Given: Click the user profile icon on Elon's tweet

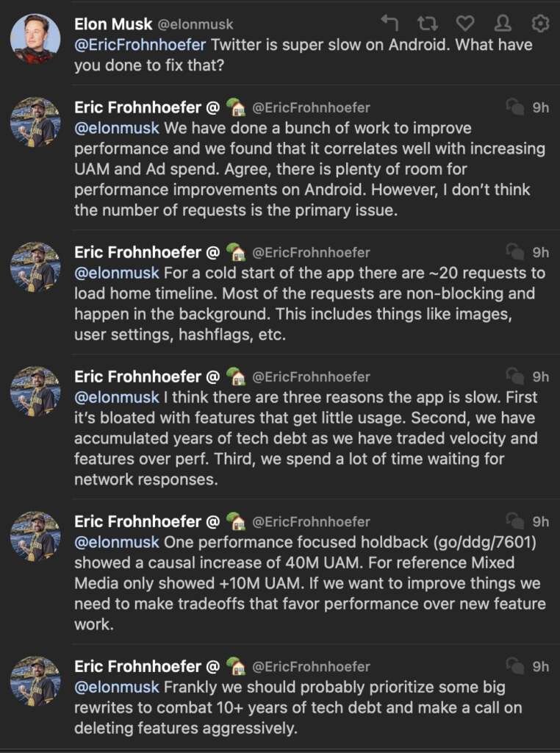Looking at the screenshot, I should click(x=503, y=24).
